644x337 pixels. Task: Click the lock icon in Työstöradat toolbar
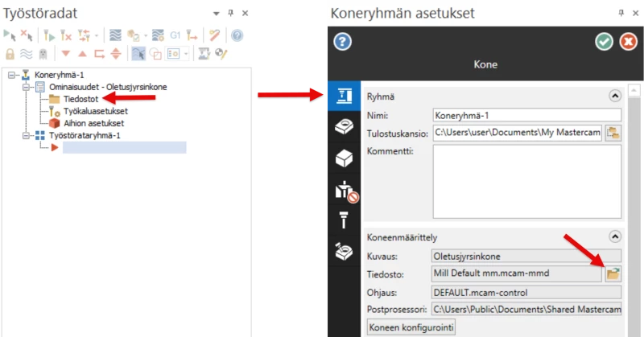(x=10, y=54)
